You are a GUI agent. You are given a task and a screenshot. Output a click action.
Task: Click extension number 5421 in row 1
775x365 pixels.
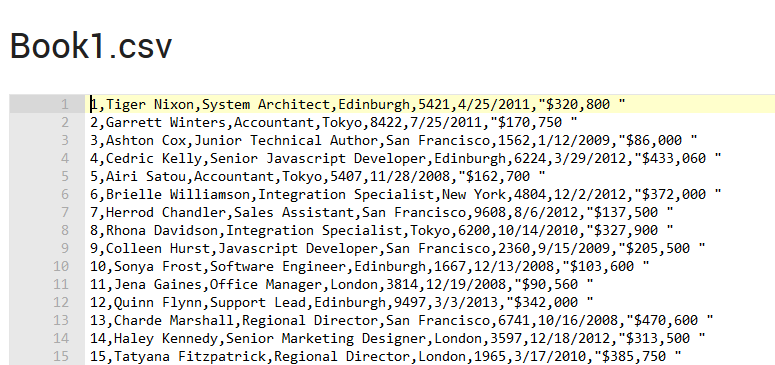[x=434, y=104]
